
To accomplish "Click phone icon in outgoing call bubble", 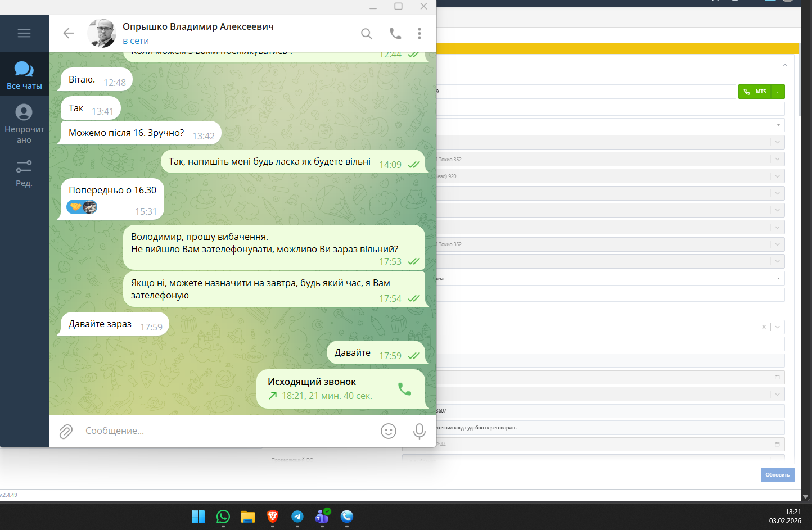I will click(405, 389).
